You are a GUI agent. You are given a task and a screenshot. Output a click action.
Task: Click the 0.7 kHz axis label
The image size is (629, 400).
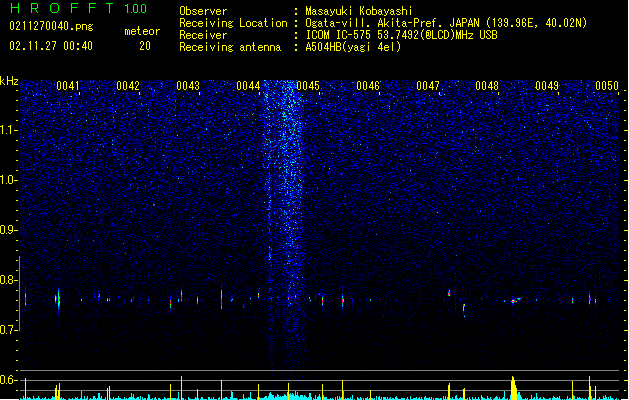[8, 330]
